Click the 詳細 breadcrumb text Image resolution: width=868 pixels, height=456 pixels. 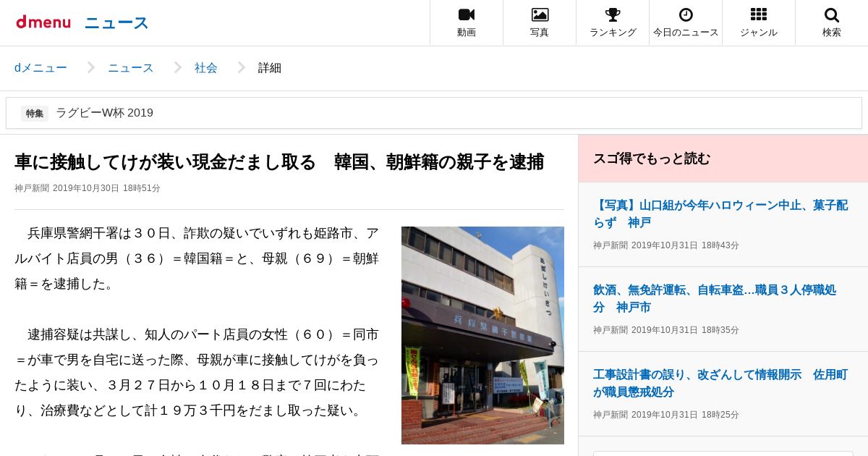(270, 68)
